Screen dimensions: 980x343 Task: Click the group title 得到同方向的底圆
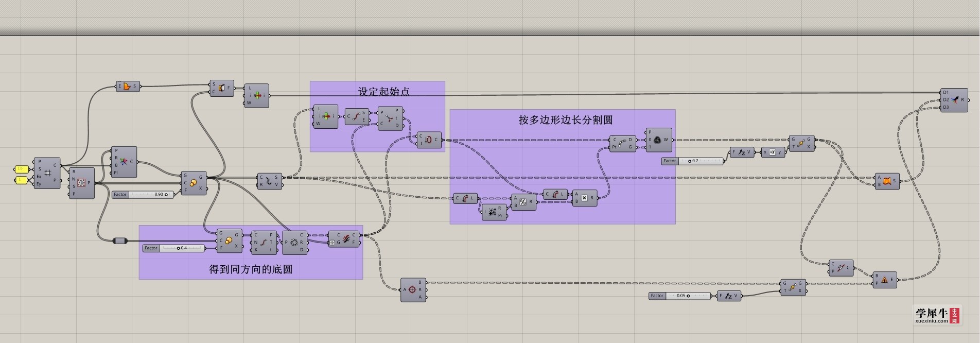(251, 269)
